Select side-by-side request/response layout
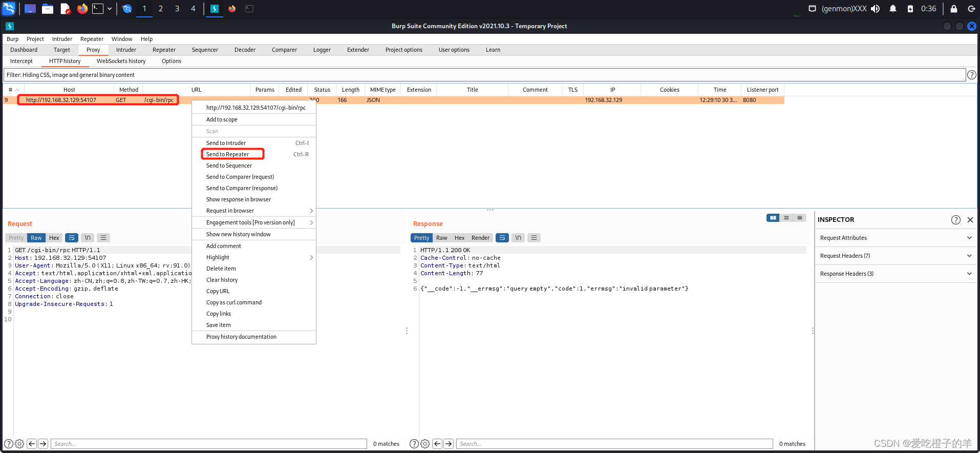The height and width of the screenshot is (453, 980). point(773,218)
